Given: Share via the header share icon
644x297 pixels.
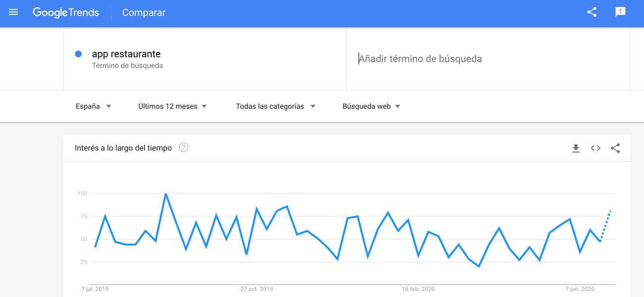Looking at the screenshot, I should click(x=592, y=12).
